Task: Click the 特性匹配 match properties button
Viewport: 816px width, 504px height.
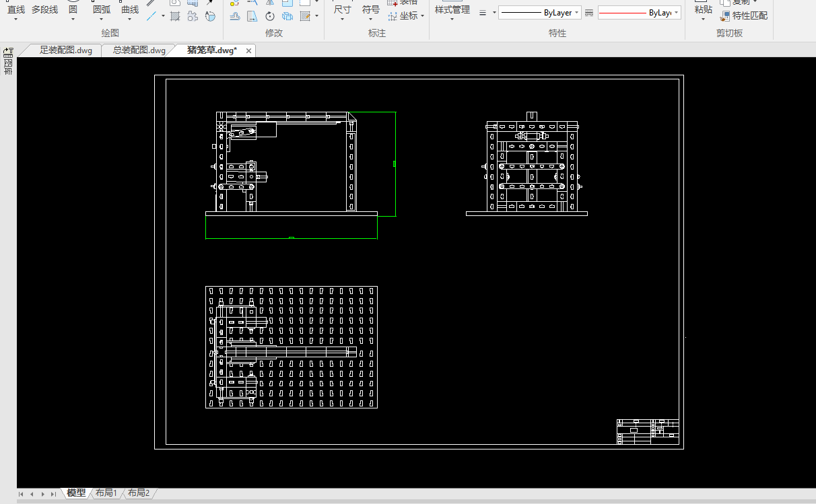Action: point(744,15)
